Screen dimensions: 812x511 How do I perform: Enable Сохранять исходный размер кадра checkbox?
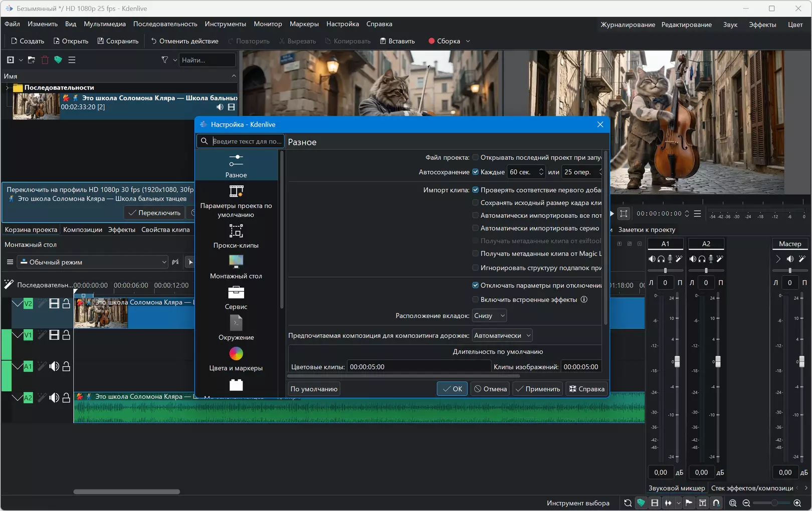(475, 202)
